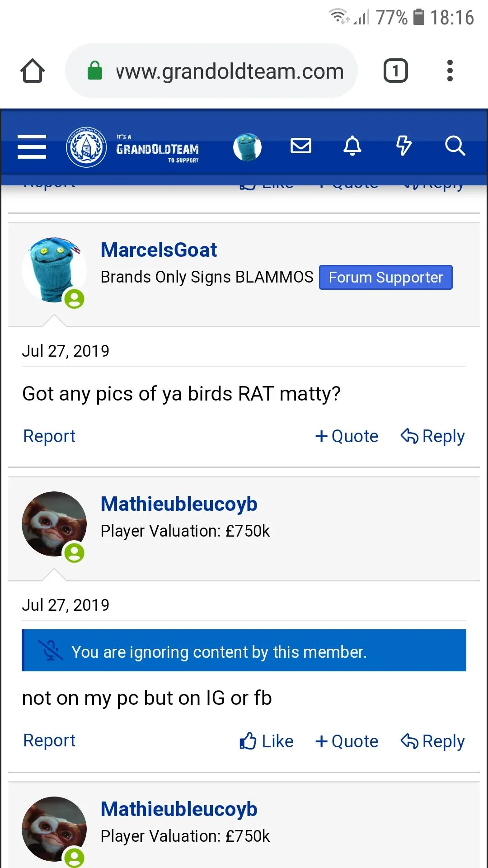The height and width of the screenshot is (868, 488).
Task: Tap the Forum Supporter badge
Action: pyautogui.click(x=385, y=277)
